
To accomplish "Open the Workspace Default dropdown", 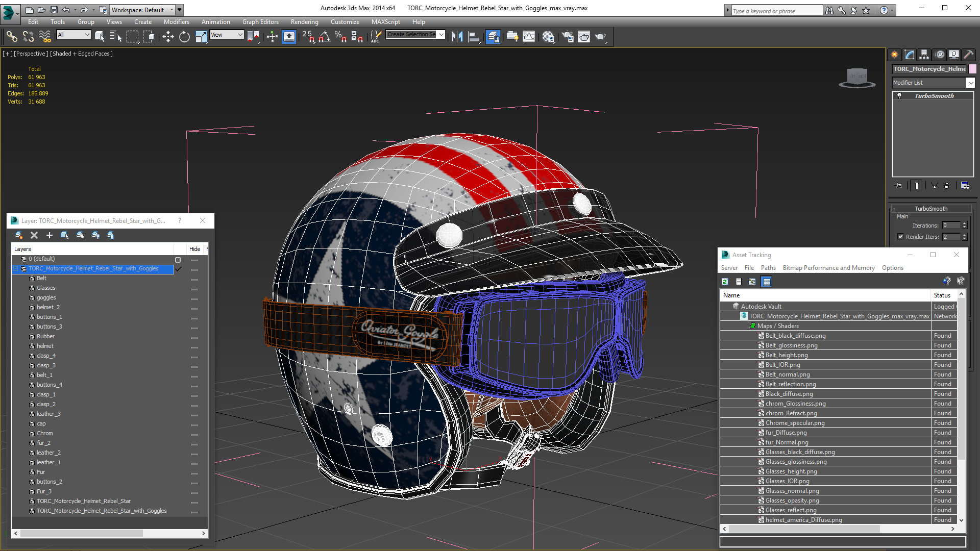I will (143, 10).
